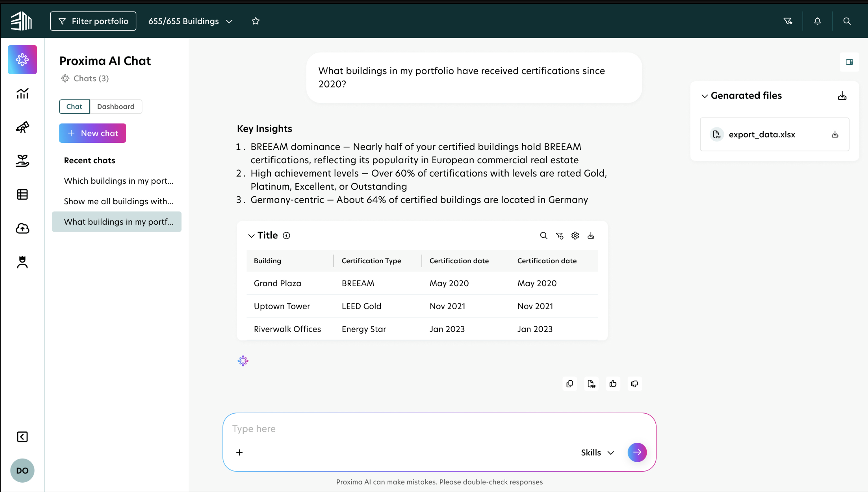Download all generated files
The width and height of the screenshot is (868, 492).
842,96
